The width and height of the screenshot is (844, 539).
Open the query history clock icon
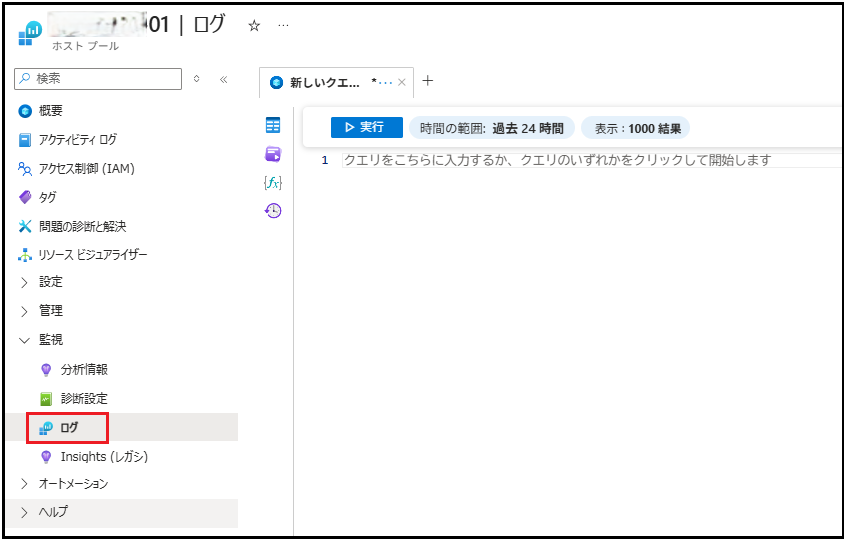pyautogui.click(x=272, y=210)
